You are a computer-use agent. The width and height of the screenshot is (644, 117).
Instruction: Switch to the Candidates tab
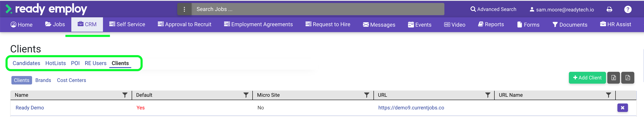(26, 63)
